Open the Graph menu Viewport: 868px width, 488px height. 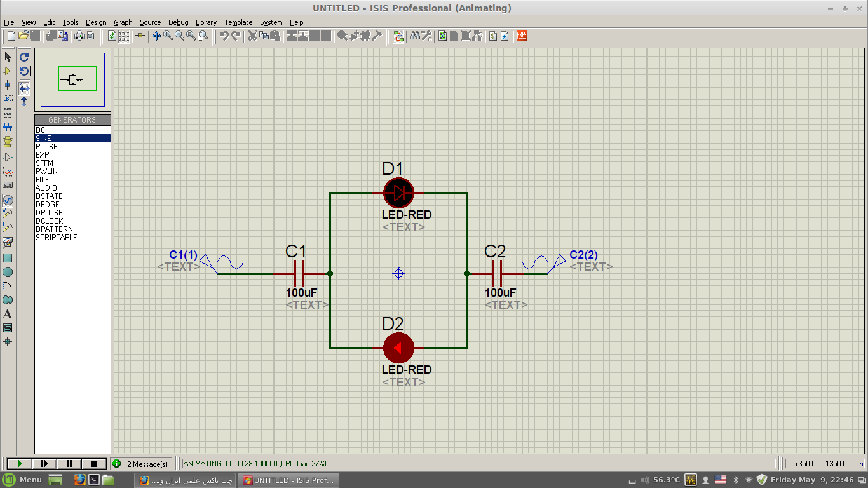click(123, 22)
